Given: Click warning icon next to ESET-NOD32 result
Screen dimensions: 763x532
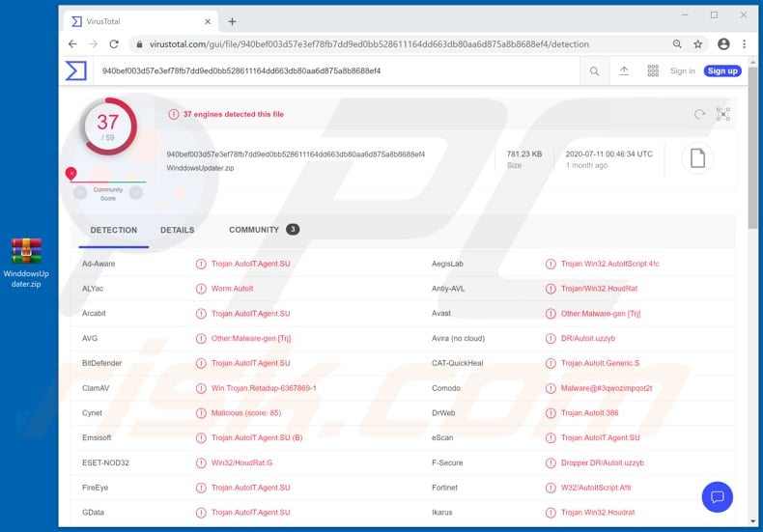Looking at the screenshot, I should tap(201, 462).
